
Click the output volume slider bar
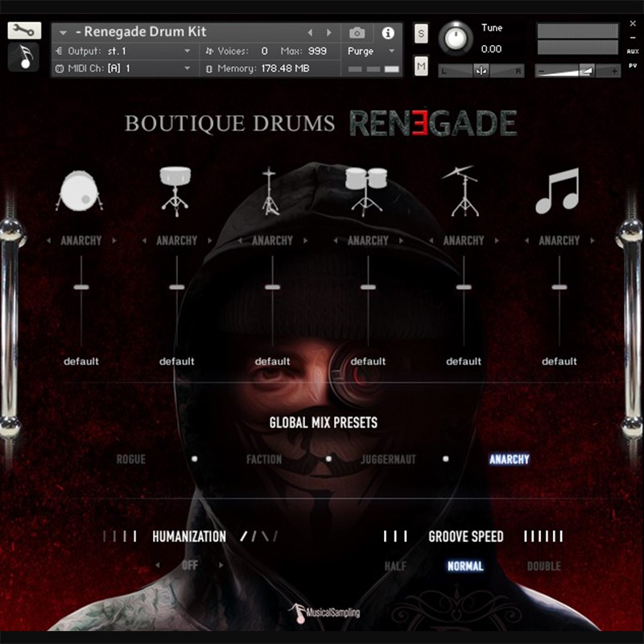point(577,71)
